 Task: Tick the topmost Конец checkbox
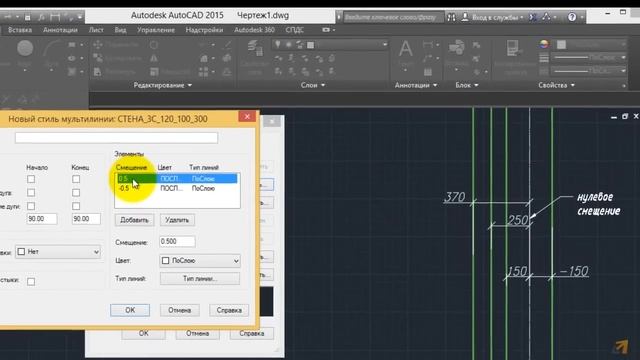76,179
